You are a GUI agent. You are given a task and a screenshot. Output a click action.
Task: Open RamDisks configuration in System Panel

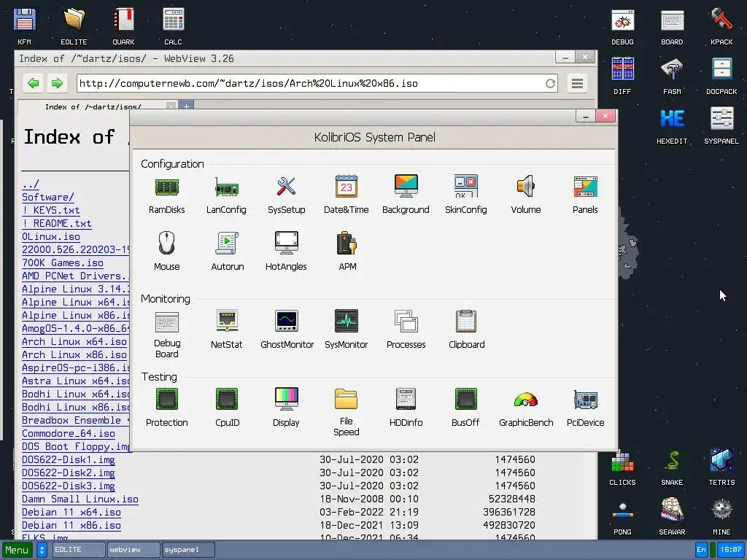tap(167, 187)
